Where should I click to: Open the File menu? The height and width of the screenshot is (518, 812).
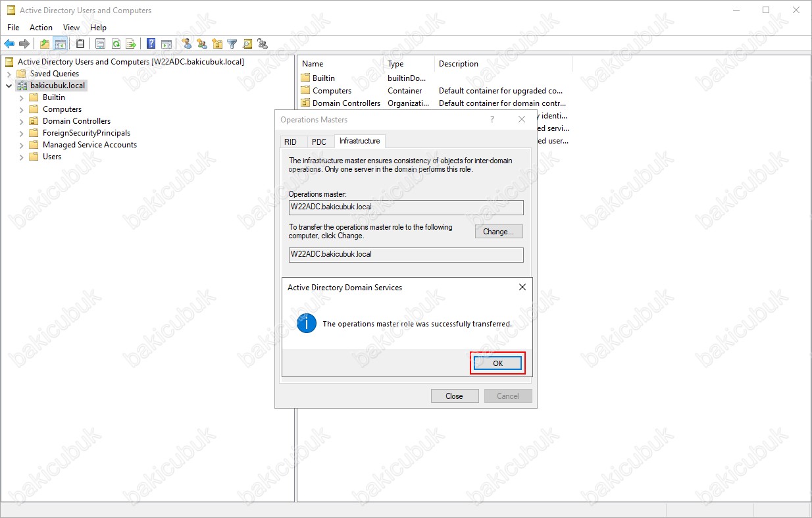[13, 28]
